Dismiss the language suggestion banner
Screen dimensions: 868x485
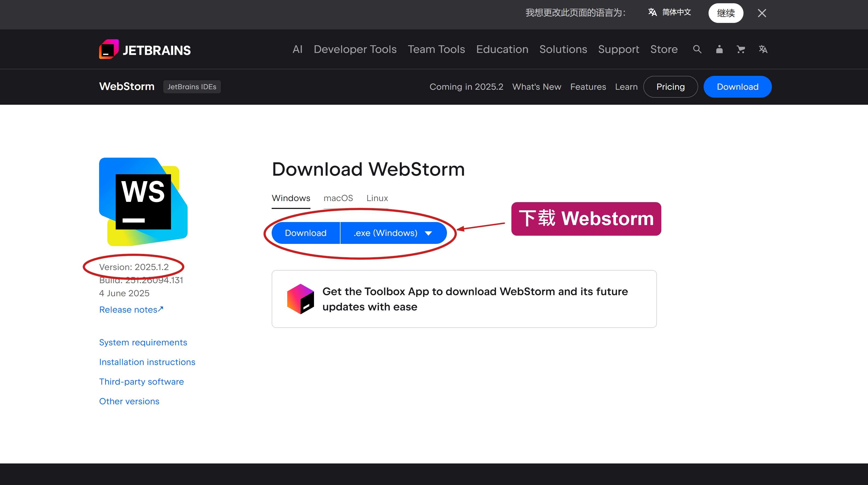762,13
